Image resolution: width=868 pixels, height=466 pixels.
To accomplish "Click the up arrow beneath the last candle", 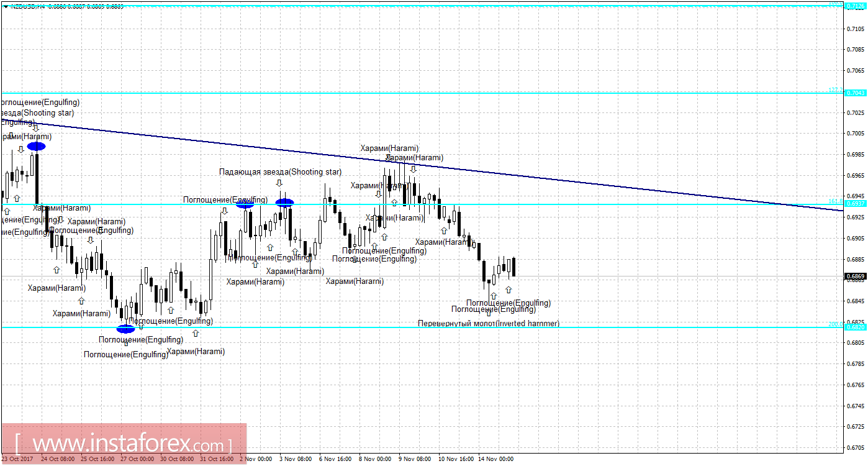I will tap(509, 290).
